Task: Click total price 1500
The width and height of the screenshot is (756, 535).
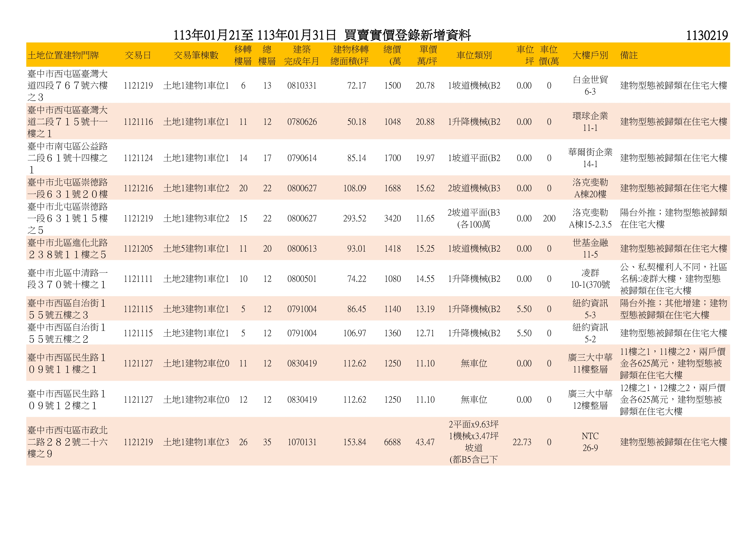Action: click(393, 86)
